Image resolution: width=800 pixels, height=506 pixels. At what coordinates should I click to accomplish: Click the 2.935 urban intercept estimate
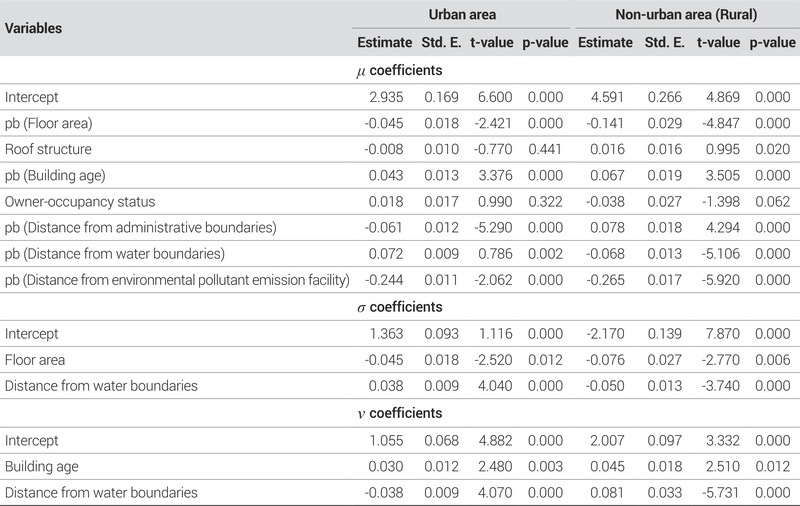click(394, 97)
